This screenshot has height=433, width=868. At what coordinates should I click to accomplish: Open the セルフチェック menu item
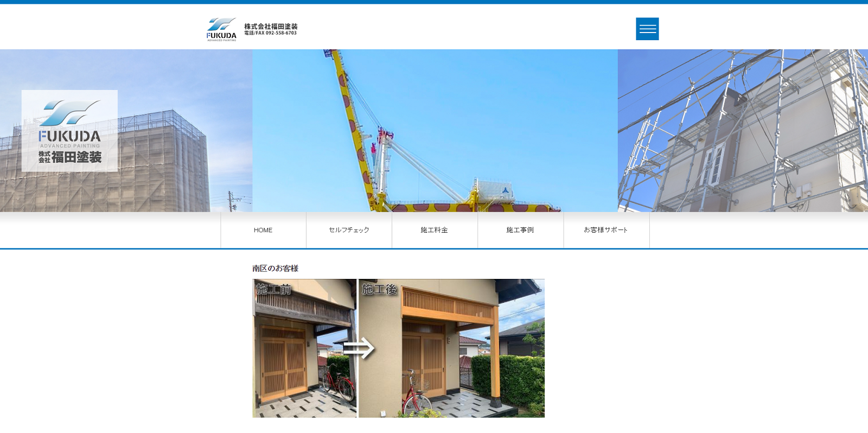click(x=349, y=230)
